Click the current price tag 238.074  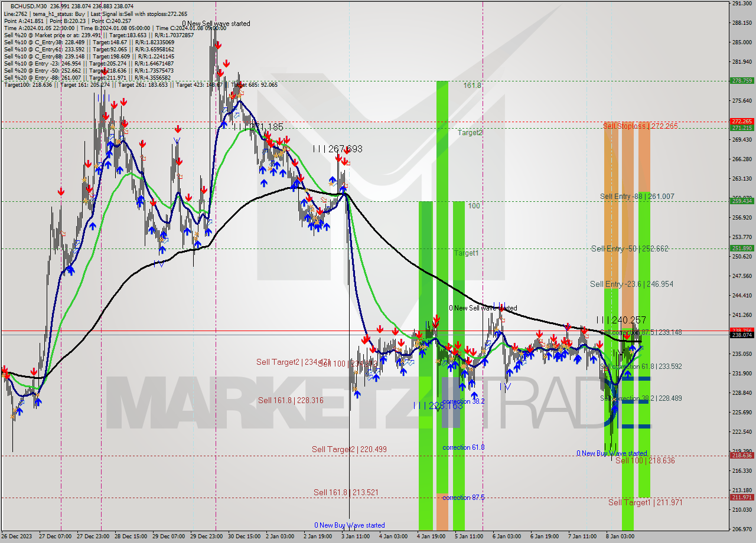(x=742, y=335)
